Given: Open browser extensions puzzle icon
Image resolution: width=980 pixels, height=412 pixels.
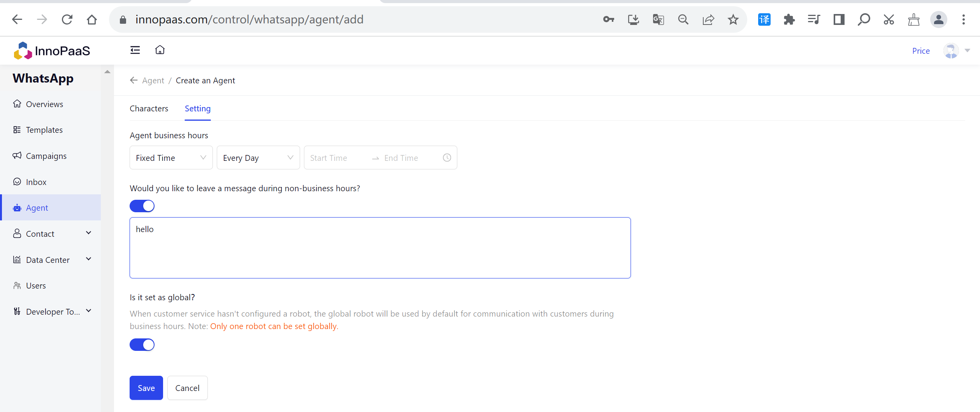Looking at the screenshot, I should [789, 19].
